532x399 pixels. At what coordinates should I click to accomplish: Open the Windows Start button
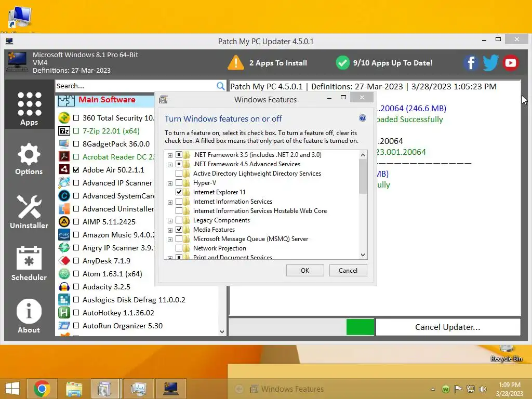[x=12, y=389]
